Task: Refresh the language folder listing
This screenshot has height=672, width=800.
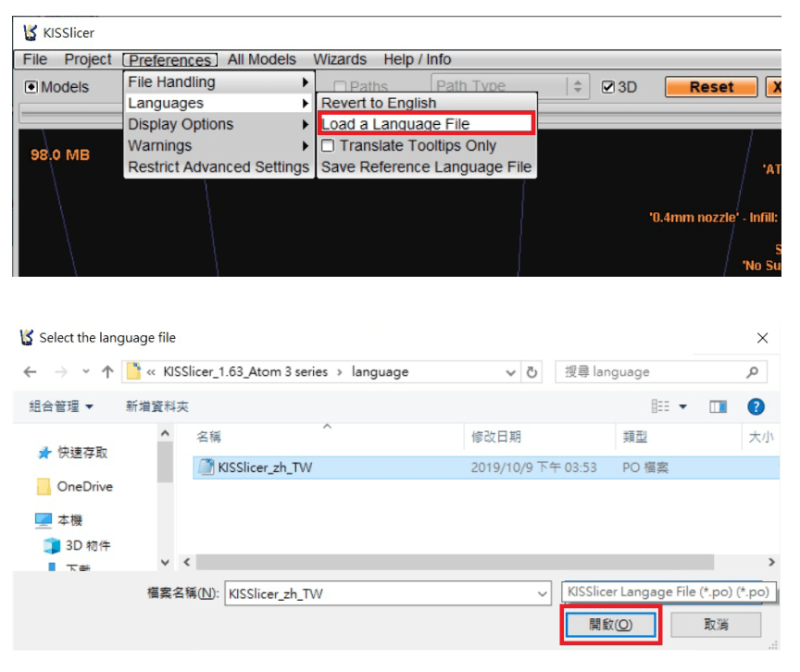Action: point(531,372)
